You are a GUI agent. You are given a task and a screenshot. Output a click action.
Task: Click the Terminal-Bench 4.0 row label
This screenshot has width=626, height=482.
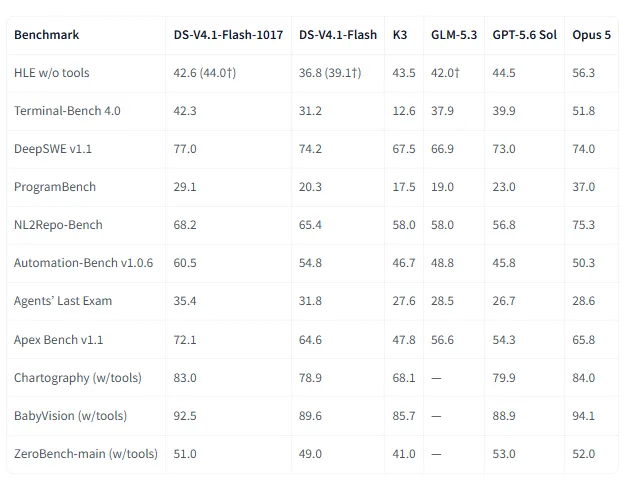(67, 111)
